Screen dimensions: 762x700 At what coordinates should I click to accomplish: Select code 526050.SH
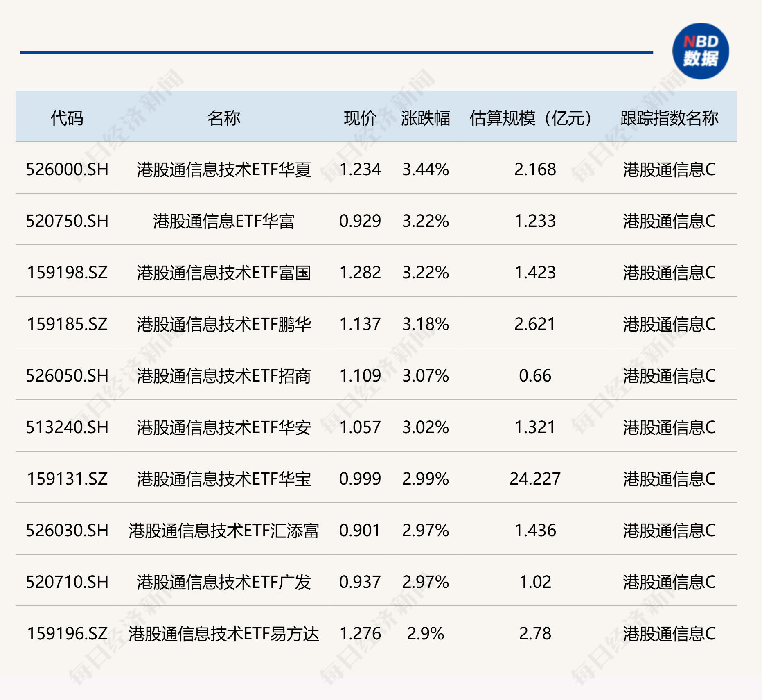[x=67, y=376]
